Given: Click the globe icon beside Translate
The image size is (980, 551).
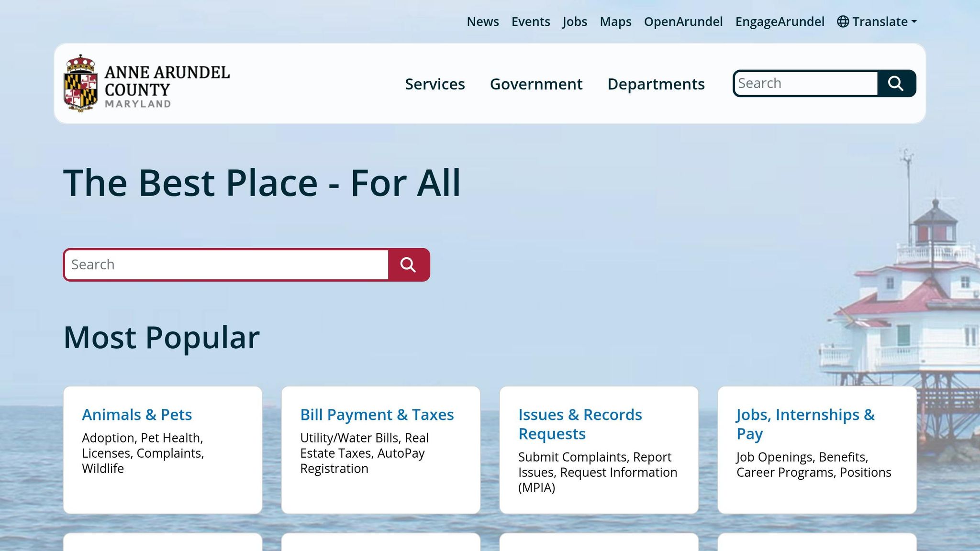Looking at the screenshot, I should (843, 22).
